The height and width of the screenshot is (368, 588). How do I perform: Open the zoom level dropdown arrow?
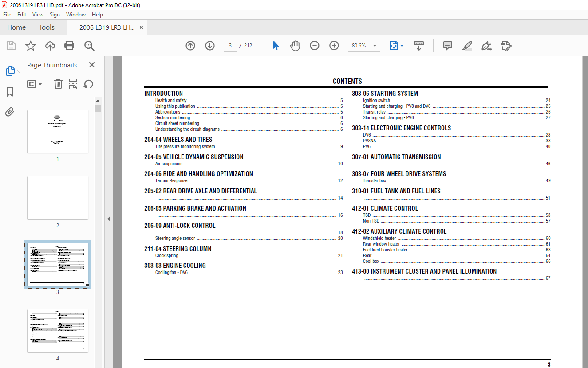click(375, 46)
